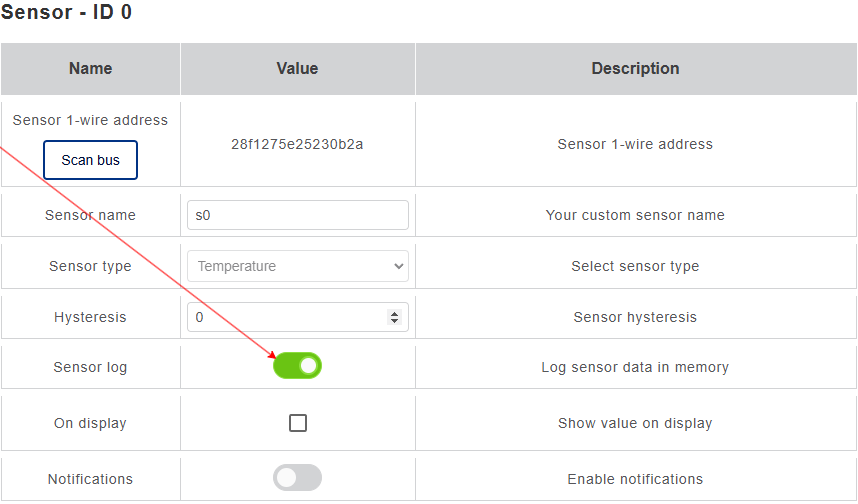Open the Sensor type dropdown
858x504 pixels.
298,266
